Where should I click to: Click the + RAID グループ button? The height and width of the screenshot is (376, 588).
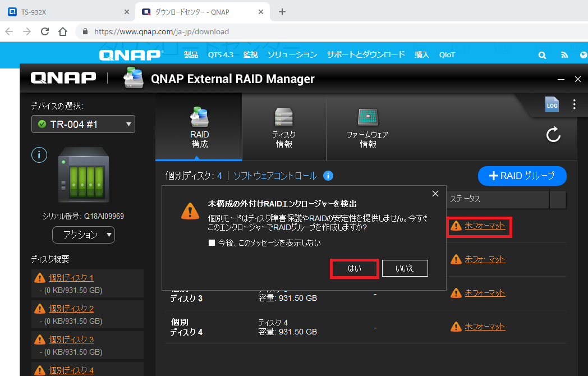point(522,176)
